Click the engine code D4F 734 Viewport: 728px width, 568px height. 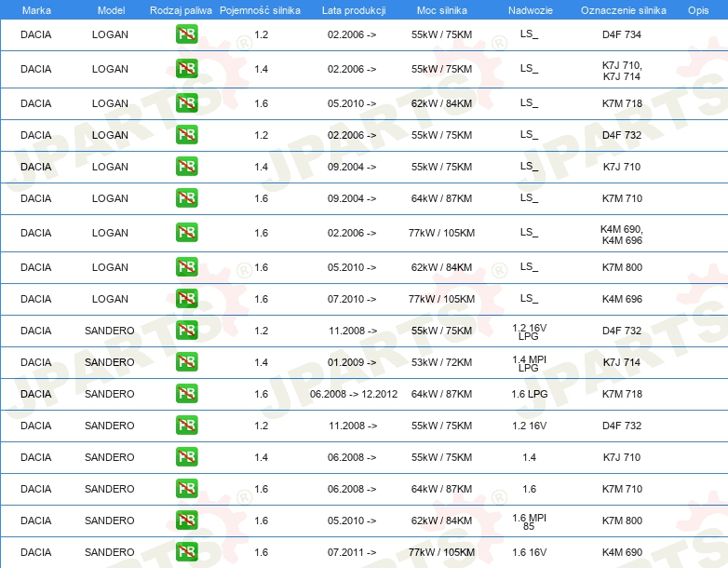622,34
